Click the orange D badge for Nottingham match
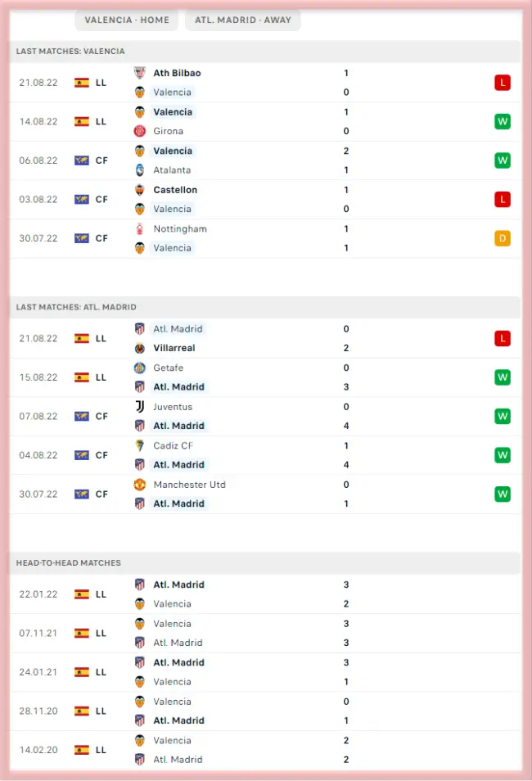532x781 pixels. (x=503, y=238)
